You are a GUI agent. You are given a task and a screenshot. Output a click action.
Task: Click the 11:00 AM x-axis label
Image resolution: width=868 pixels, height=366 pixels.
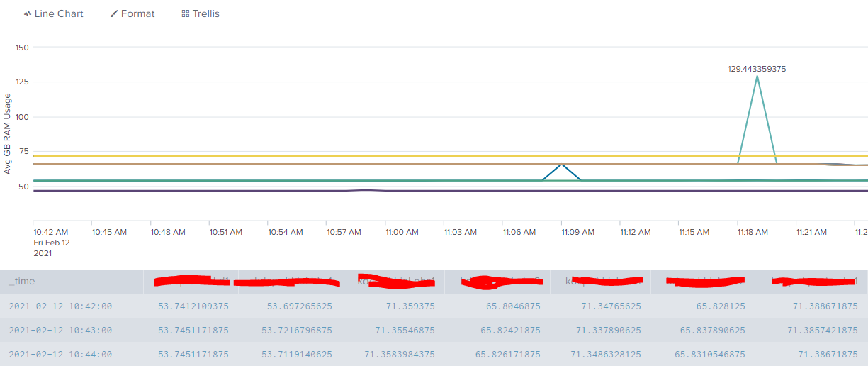click(401, 232)
